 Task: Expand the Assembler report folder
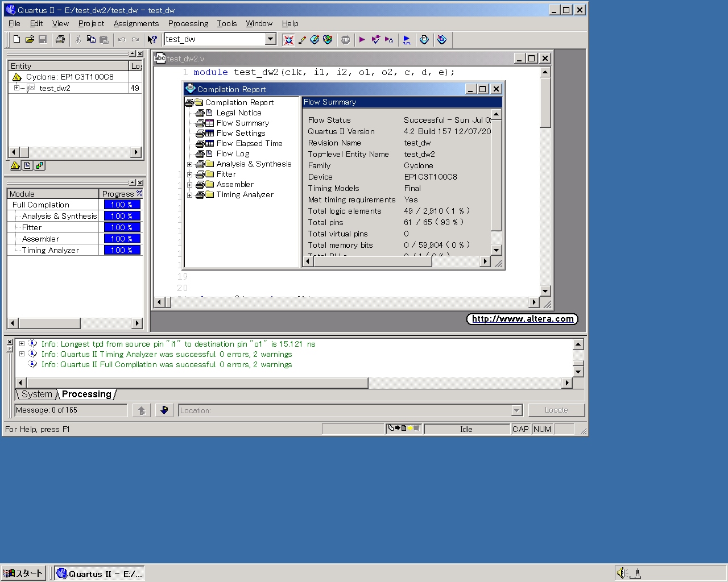coord(190,185)
